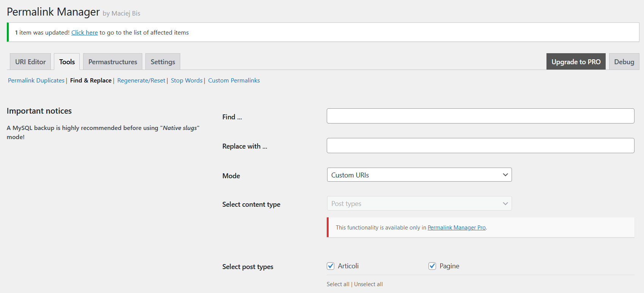Open the Debug tab
The width and height of the screenshot is (644, 293).
point(624,62)
